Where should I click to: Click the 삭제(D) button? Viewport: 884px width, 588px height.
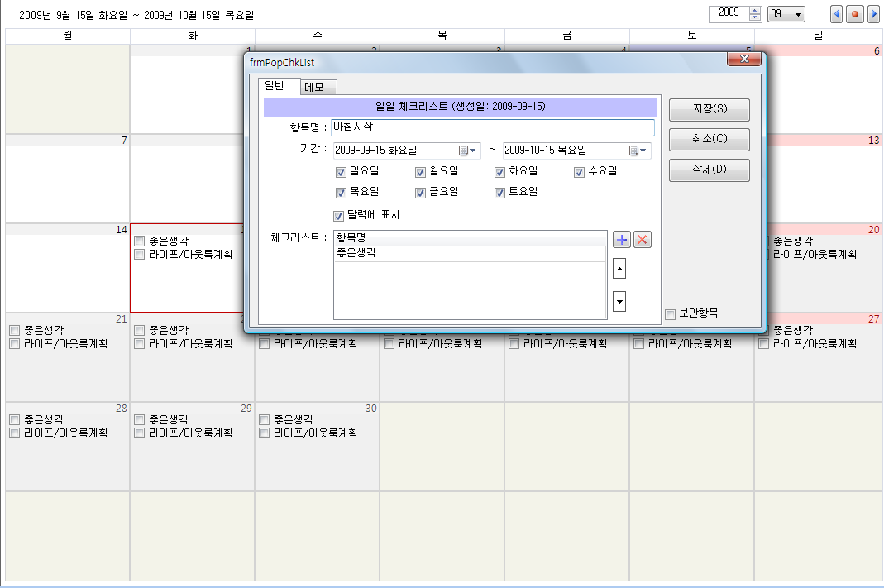[x=710, y=170]
